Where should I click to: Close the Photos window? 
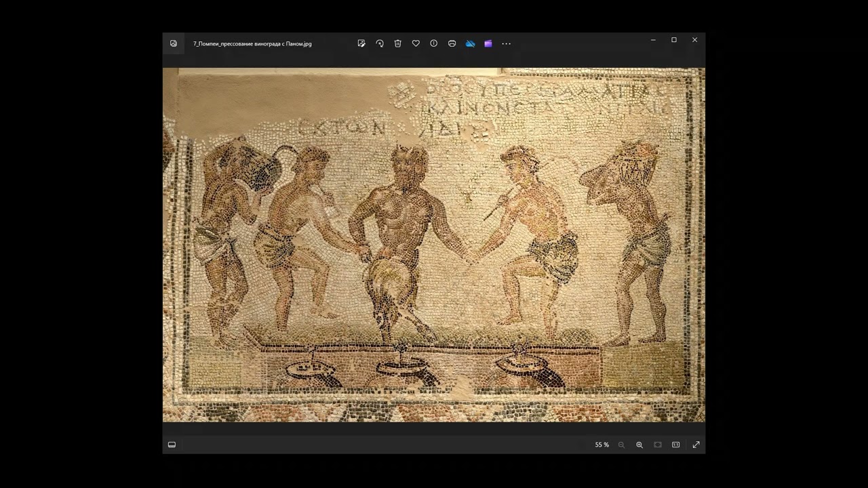(694, 40)
